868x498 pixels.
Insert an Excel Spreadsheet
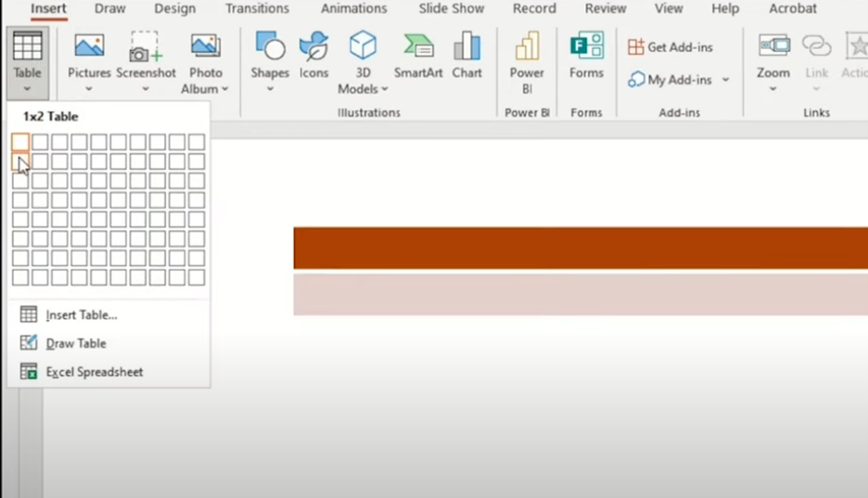94,372
